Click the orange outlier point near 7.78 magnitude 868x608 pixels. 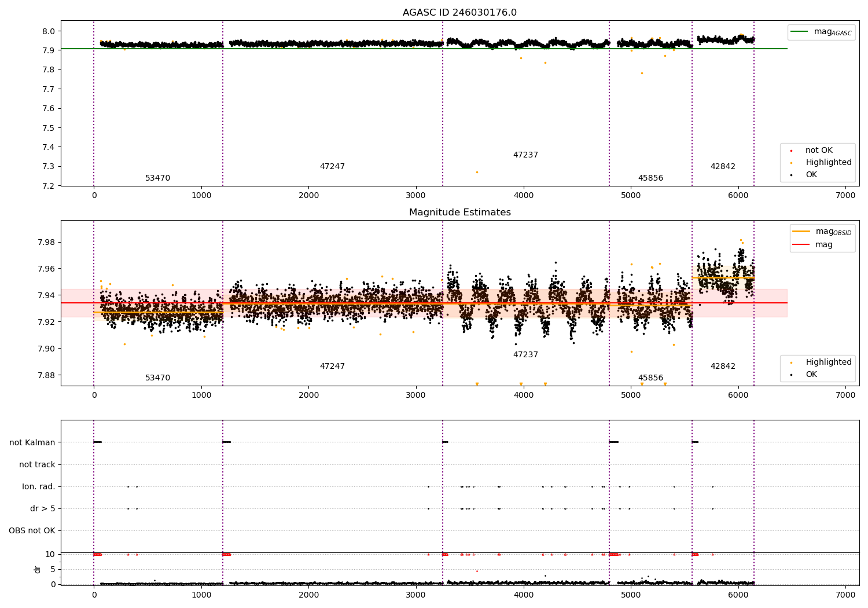[x=642, y=73]
